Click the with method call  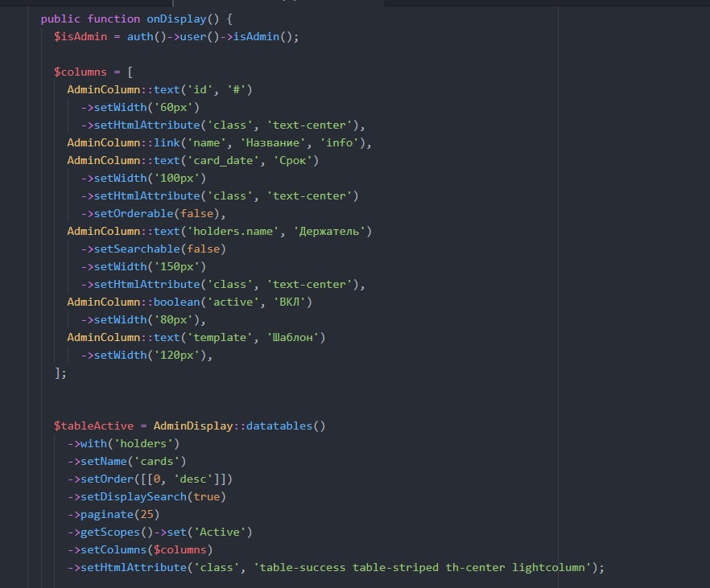[x=93, y=444]
